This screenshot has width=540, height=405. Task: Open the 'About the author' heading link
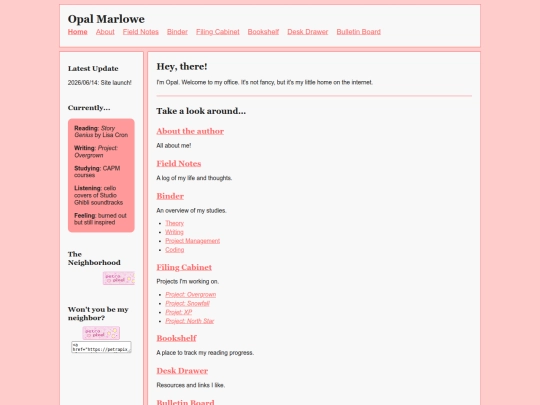tap(190, 131)
